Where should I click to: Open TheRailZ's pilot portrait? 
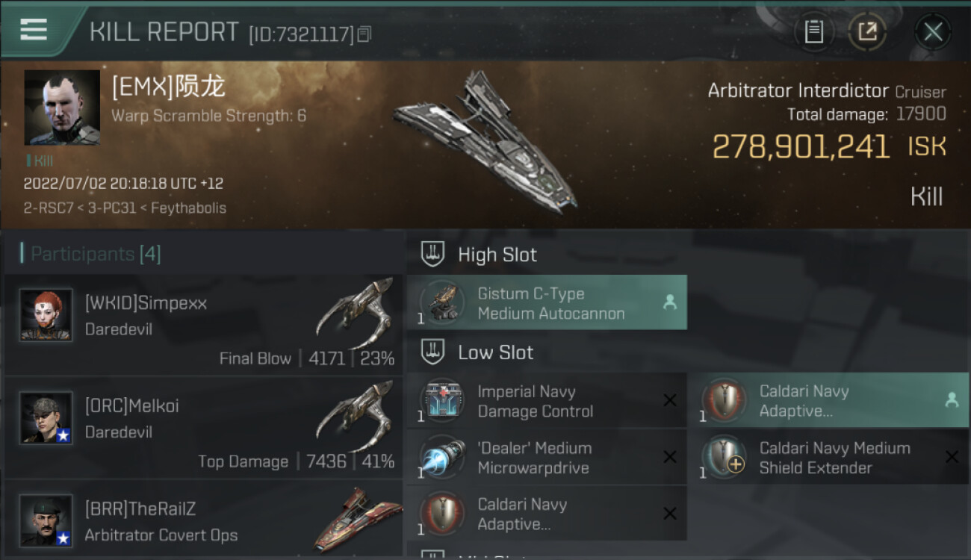[x=46, y=520]
